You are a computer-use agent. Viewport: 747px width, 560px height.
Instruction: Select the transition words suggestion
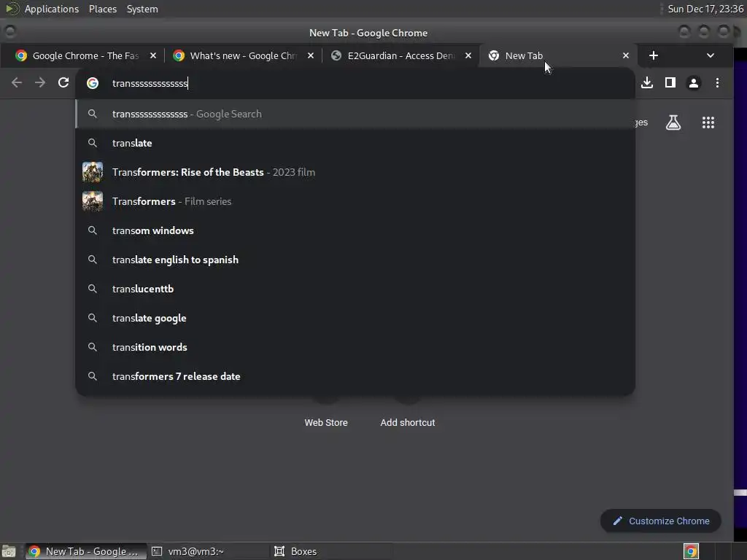[355, 347]
